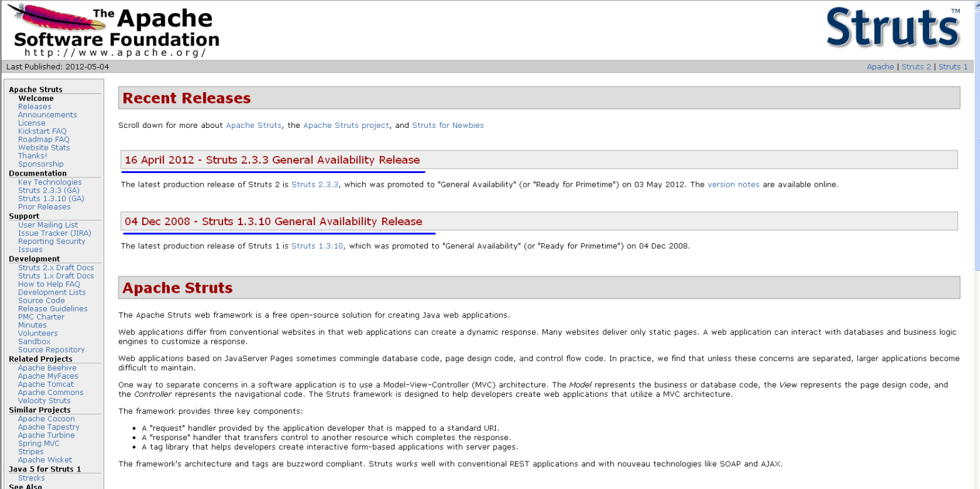Open Spring MVC similar project link
Viewport: 980px width, 489px height.
[39, 443]
